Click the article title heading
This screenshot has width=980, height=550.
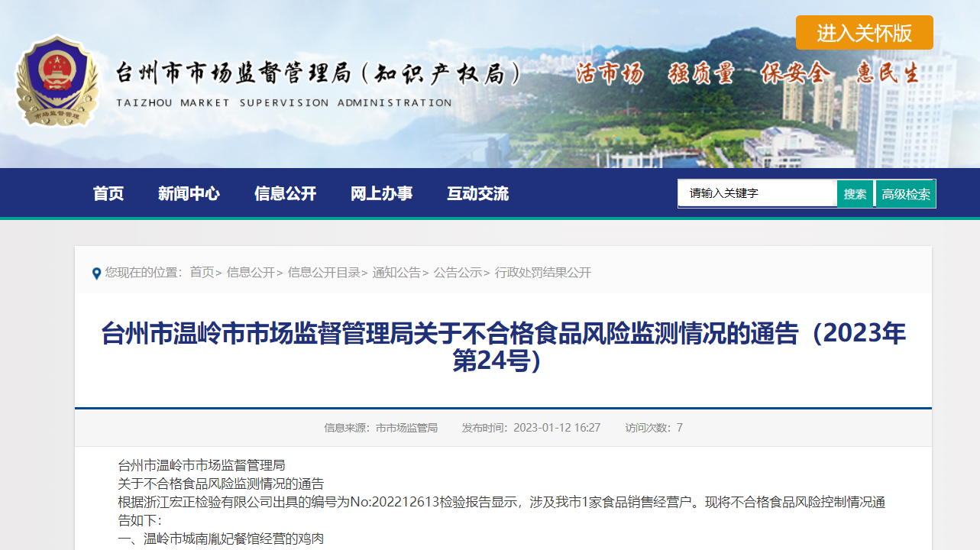tap(503, 348)
